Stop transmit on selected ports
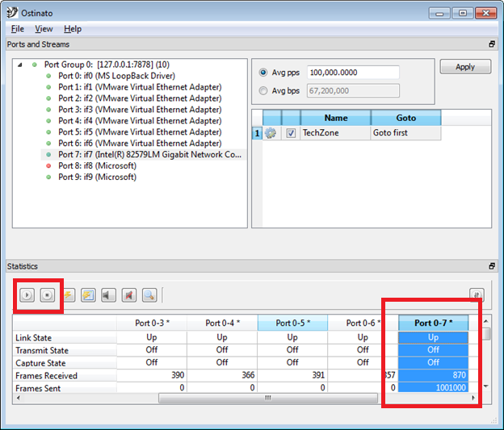Viewport: 504px width, 430px height. (47, 294)
